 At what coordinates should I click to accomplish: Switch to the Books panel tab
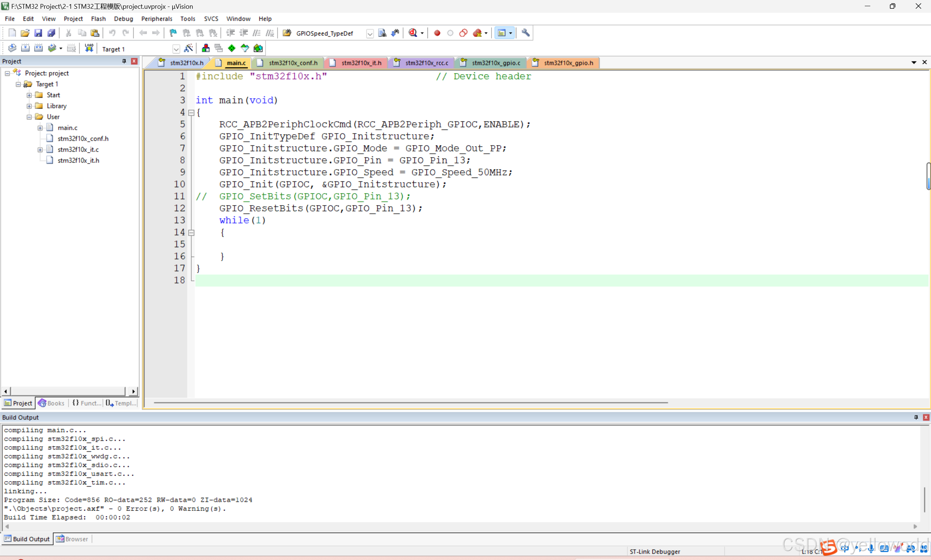pos(52,403)
